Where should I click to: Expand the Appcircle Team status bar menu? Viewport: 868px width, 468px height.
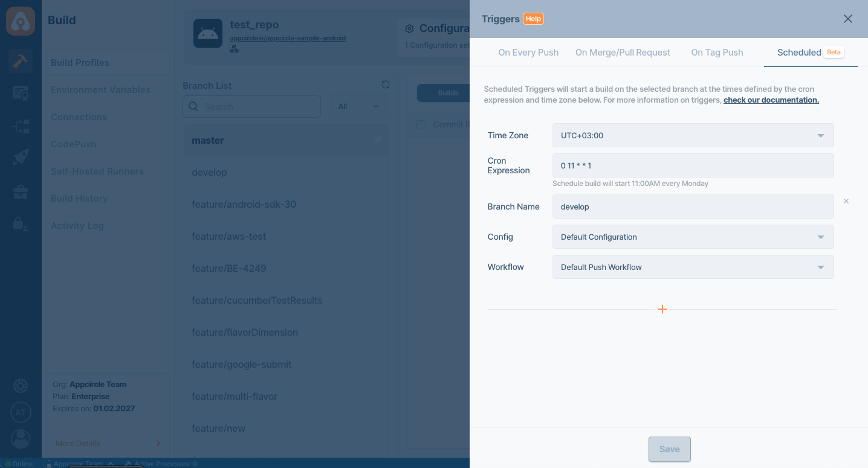79,464
